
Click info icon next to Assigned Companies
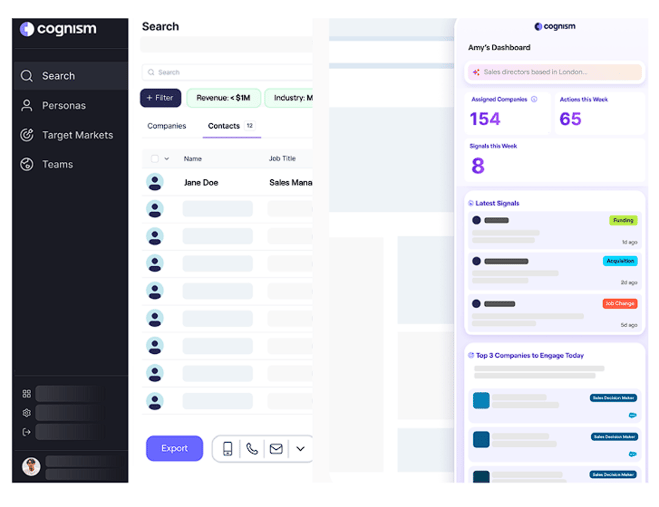coord(534,99)
